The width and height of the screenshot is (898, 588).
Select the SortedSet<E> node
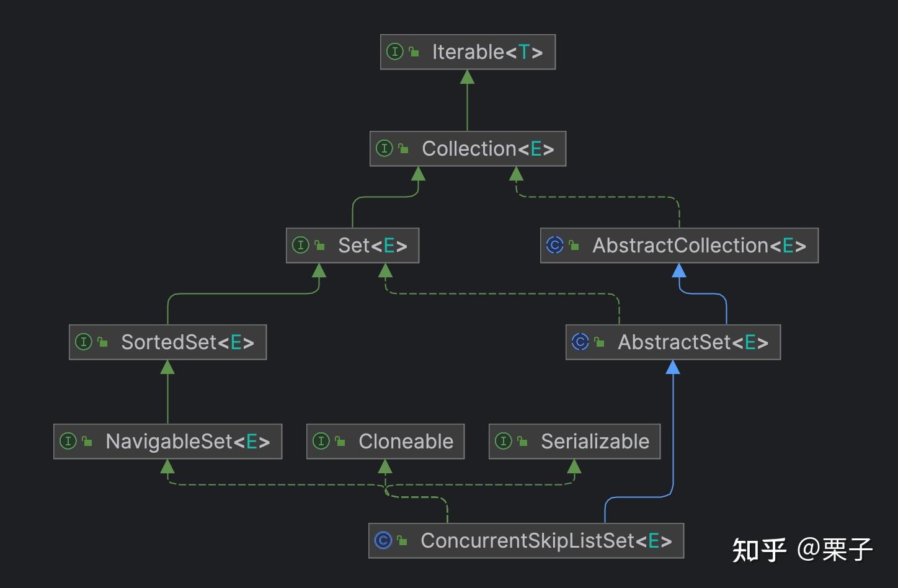[x=167, y=342]
